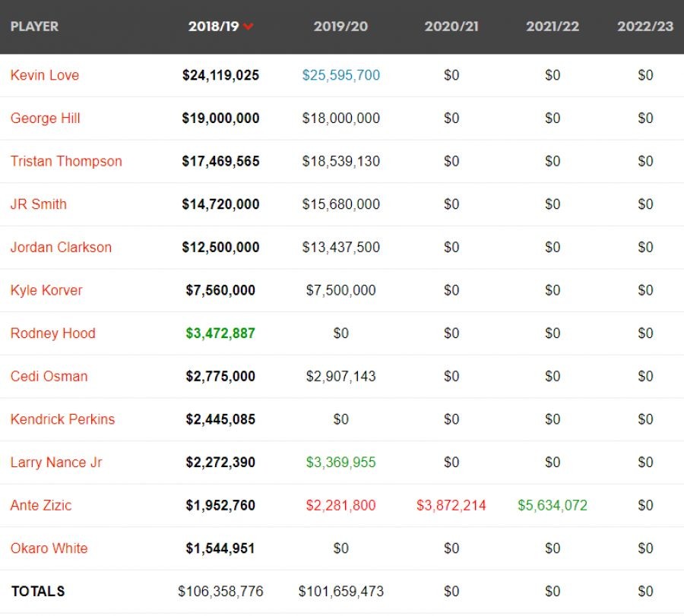684x616 pixels.
Task: Open Kyle Korver's player page
Action: point(46,290)
